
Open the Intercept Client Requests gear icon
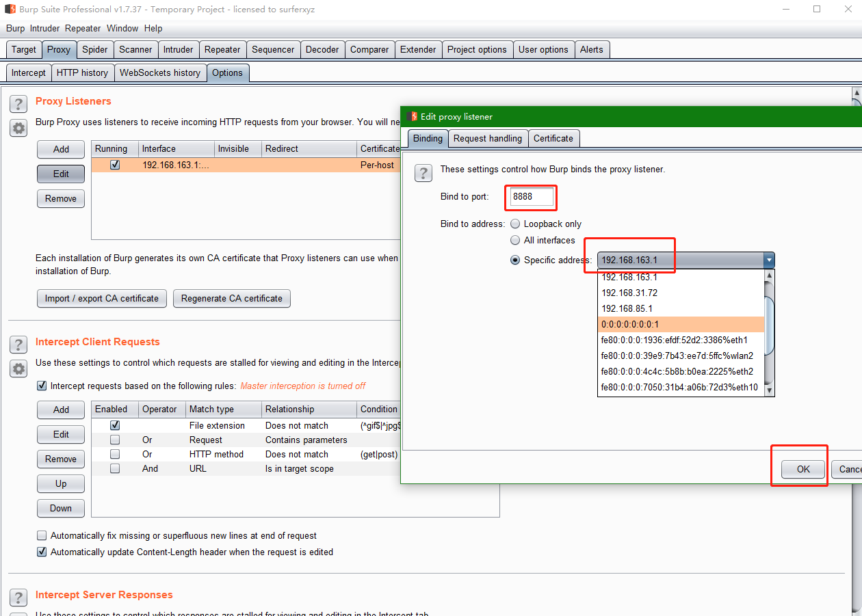(x=18, y=369)
